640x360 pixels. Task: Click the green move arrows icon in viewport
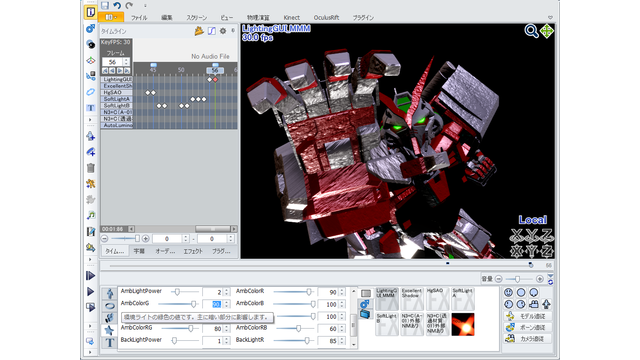click(x=547, y=31)
